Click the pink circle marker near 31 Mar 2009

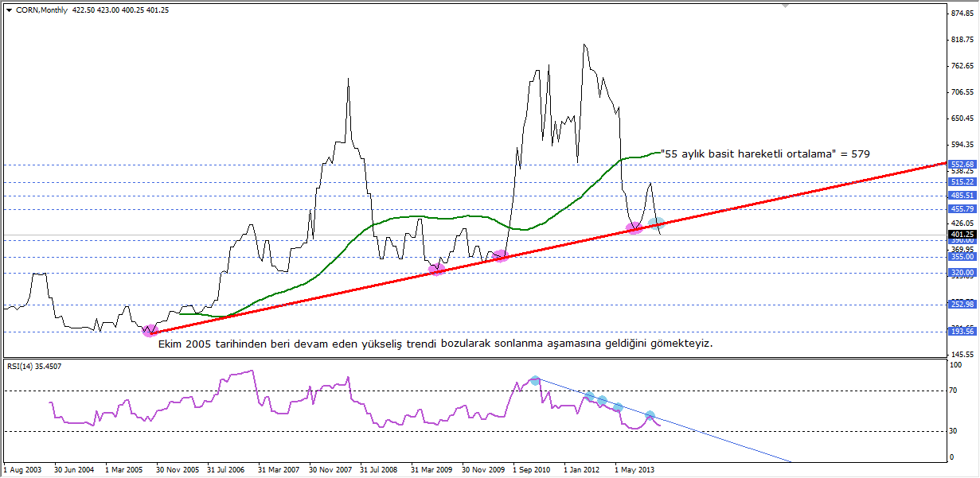coord(436,269)
